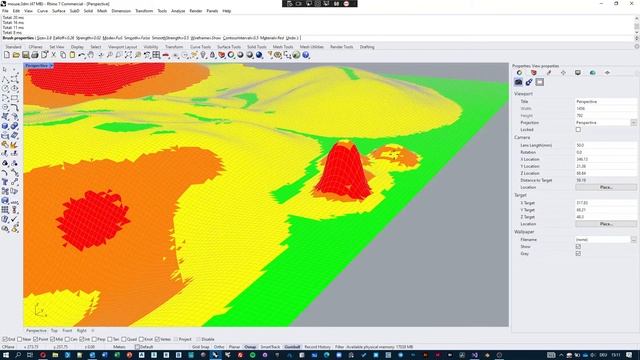Enable the Quad osnap checkbox

point(124,339)
